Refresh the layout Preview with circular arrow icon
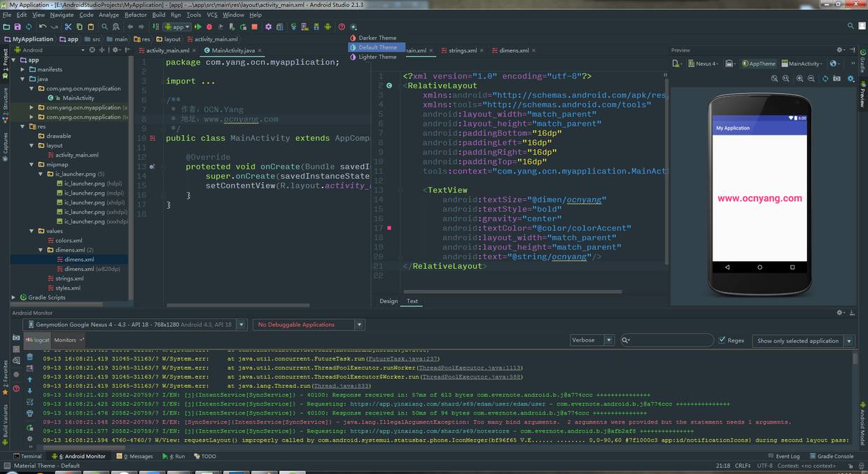The height and width of the screenshot is (474, 868). coord(825,78)
